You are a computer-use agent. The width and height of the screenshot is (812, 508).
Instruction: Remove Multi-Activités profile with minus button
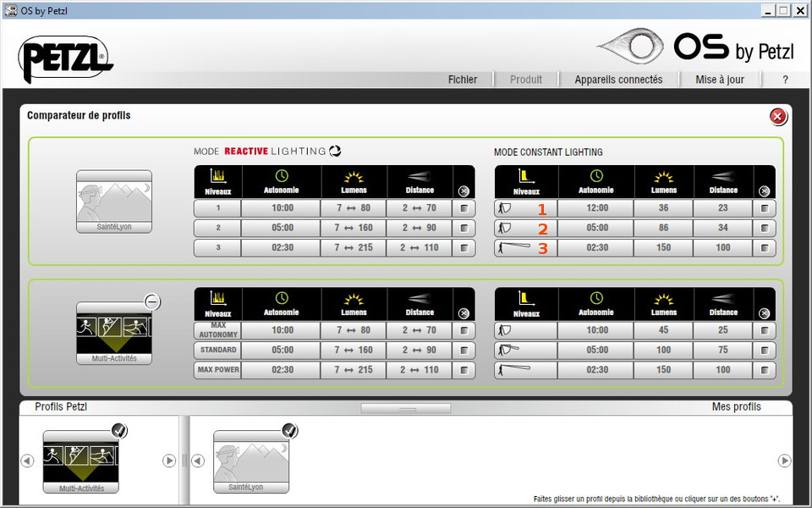[x=152, y=301]
